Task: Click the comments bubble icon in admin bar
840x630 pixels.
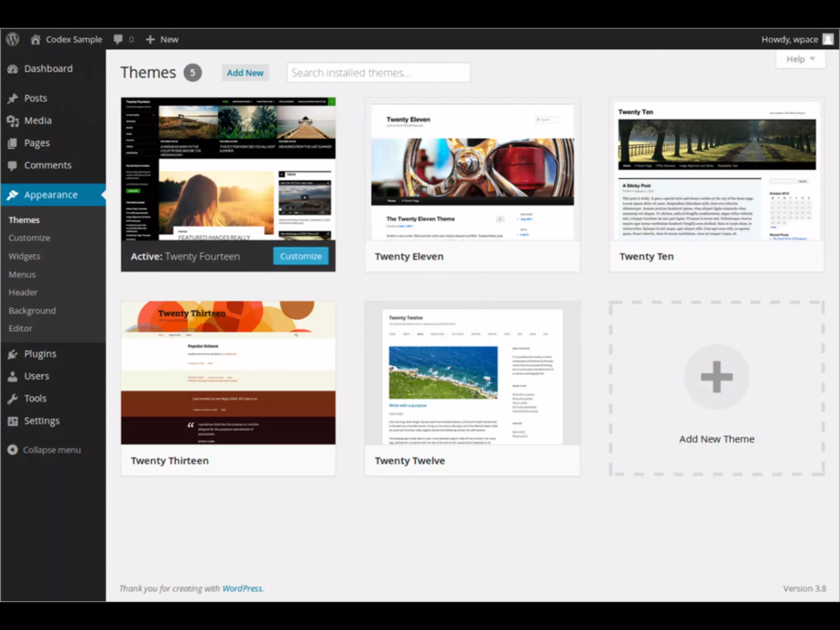Action: click(x=118, y=39)
